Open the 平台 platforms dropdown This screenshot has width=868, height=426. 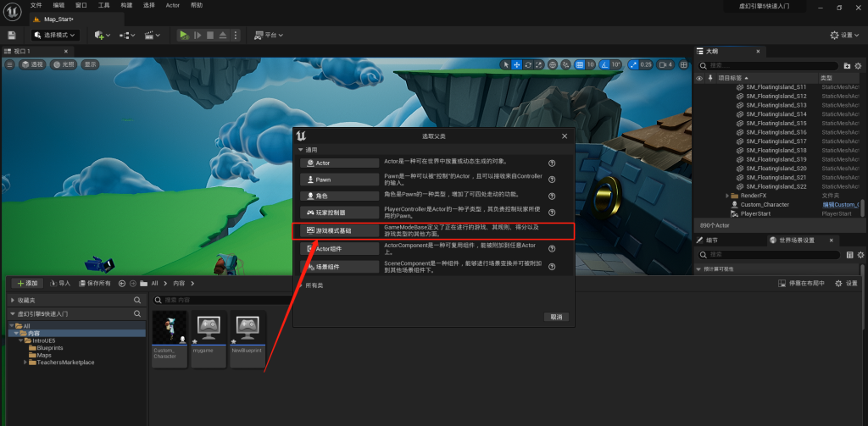(269, 35)
